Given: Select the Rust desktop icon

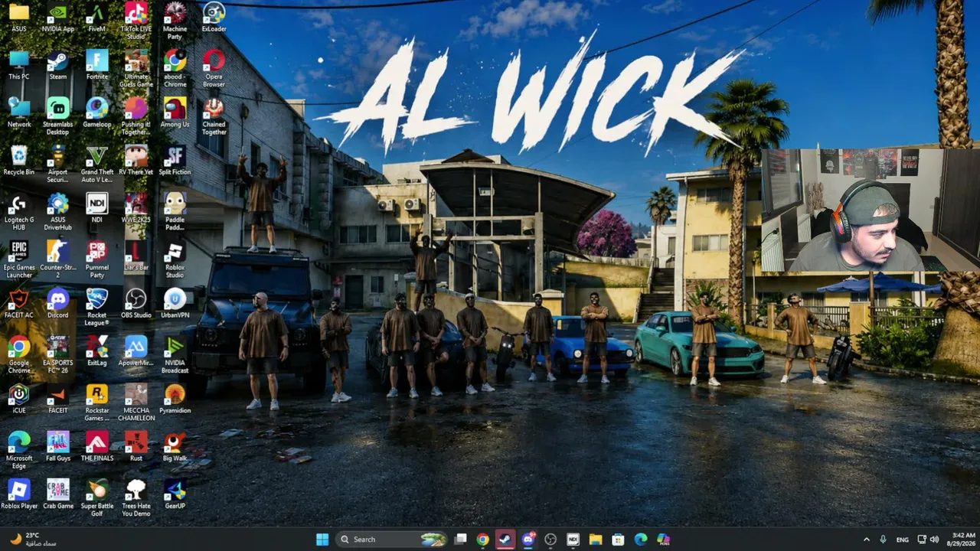Looking at the screenshot, I should pos(136,445).
